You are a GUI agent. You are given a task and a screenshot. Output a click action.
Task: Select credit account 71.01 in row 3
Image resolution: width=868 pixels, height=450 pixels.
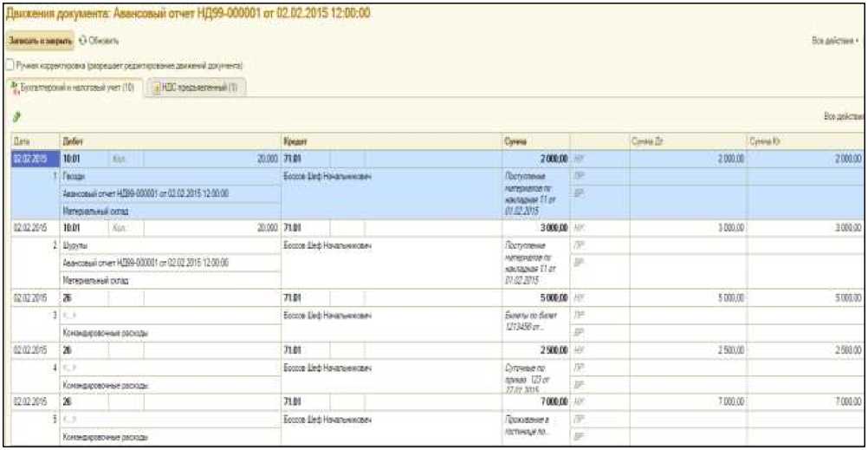[x=306, y=299]
